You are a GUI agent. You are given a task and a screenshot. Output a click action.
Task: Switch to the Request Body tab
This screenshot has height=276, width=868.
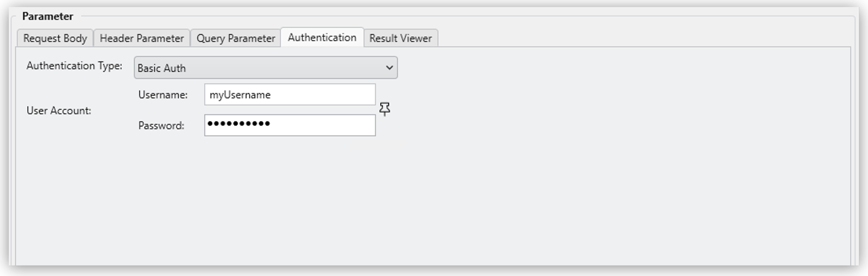point(55,38)
